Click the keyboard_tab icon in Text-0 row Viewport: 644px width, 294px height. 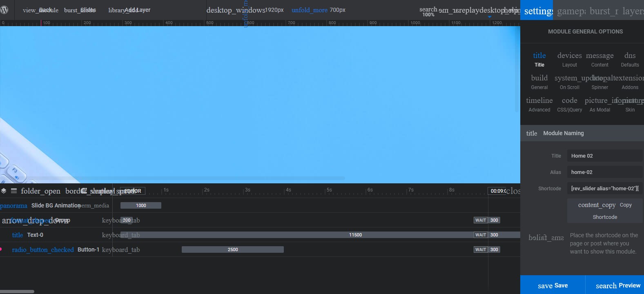coord(121,235)
